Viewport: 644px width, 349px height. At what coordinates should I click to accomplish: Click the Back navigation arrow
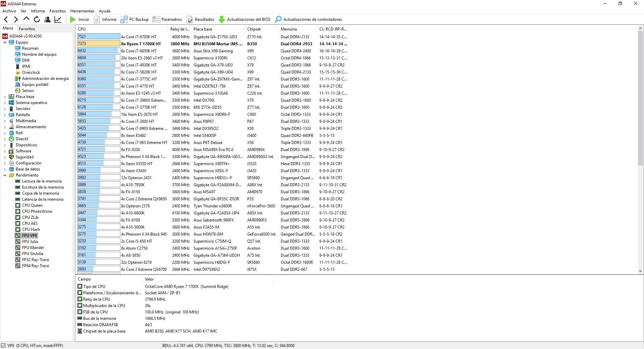6,19
